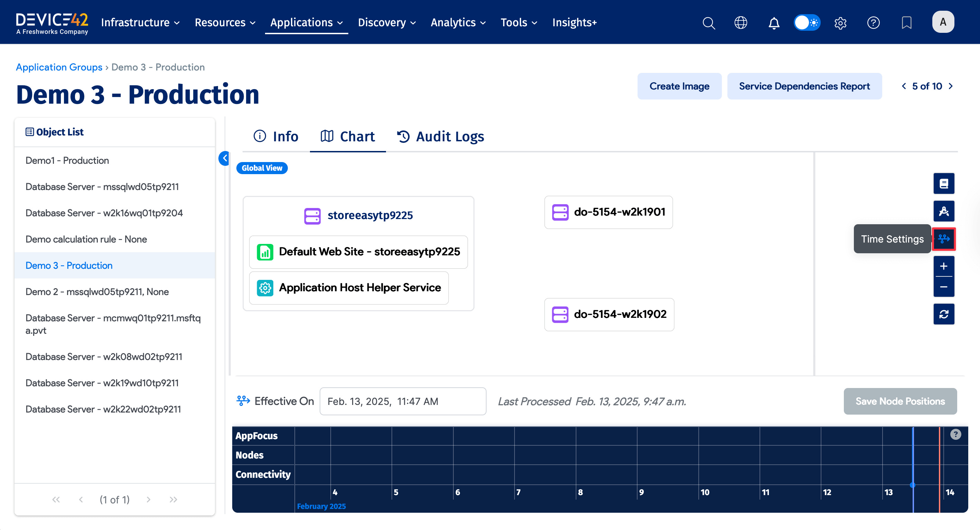Click the Effective On date field
The width and height of the screenshot is (980, 530).
point(403,401)
